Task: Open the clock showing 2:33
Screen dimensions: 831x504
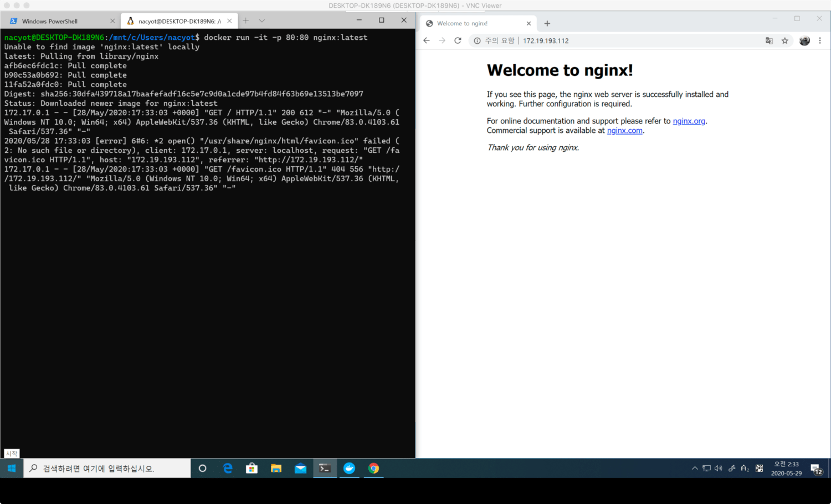Action: [x=786, y=469]
